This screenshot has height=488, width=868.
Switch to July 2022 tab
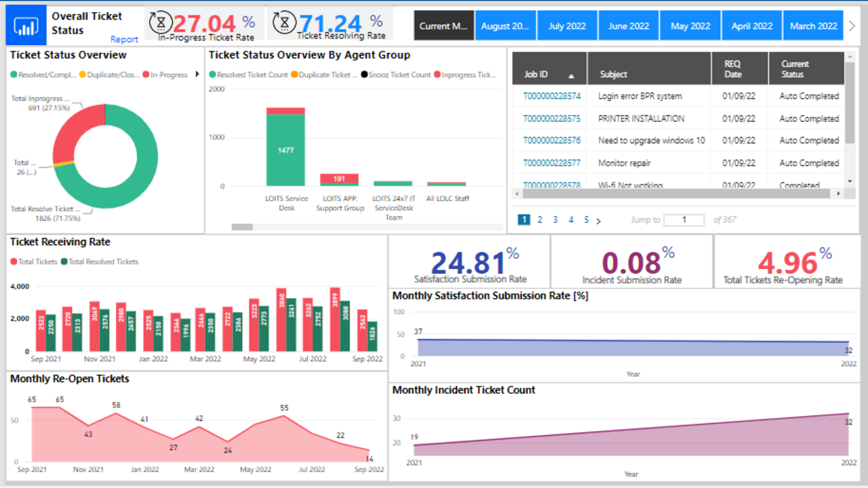coord(567,26)
